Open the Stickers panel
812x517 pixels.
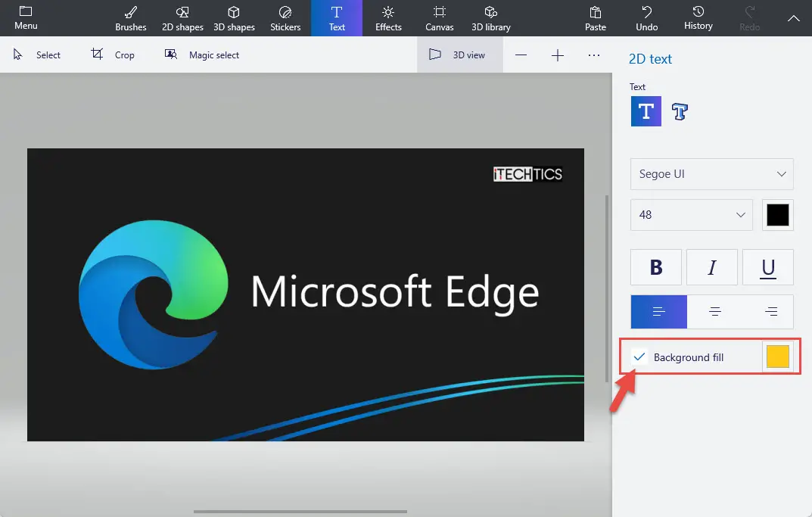(285, 18)
